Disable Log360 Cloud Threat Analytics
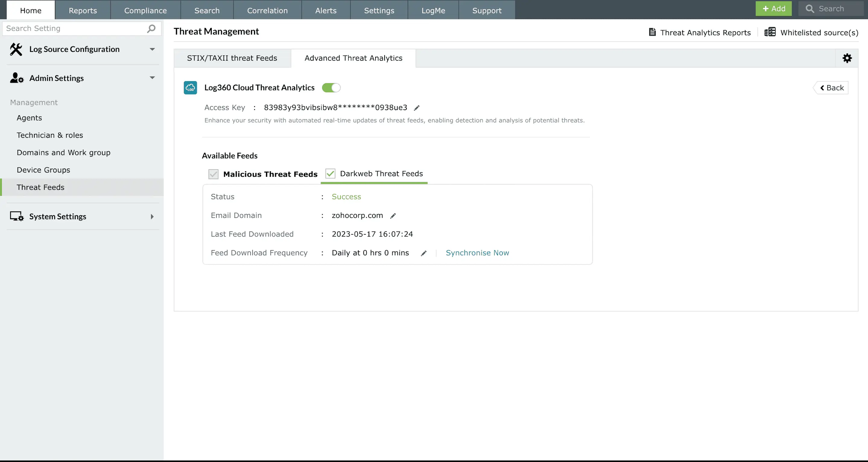The width and height of the screenshot is (868, 462). click(x=331, y=88)
